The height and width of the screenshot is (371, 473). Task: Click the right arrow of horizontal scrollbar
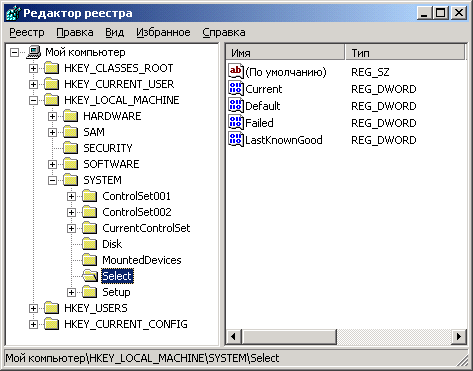pos(459,336)
